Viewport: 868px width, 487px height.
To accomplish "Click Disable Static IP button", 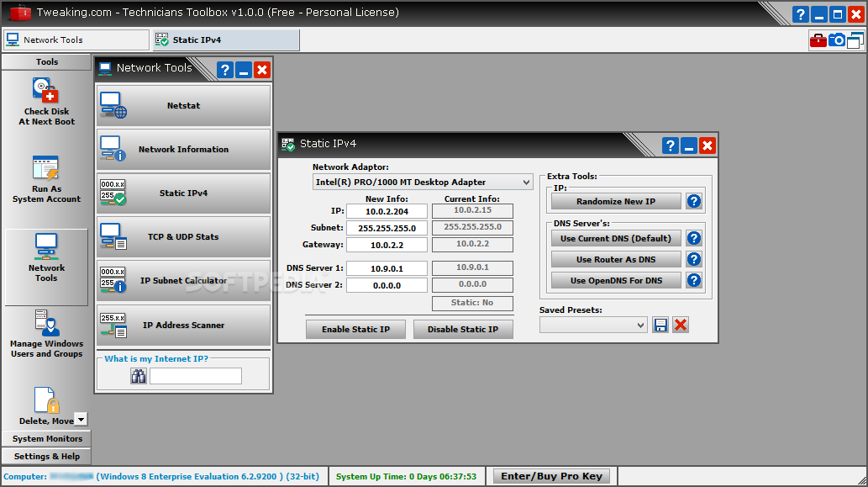I will [x=463, y=329].
